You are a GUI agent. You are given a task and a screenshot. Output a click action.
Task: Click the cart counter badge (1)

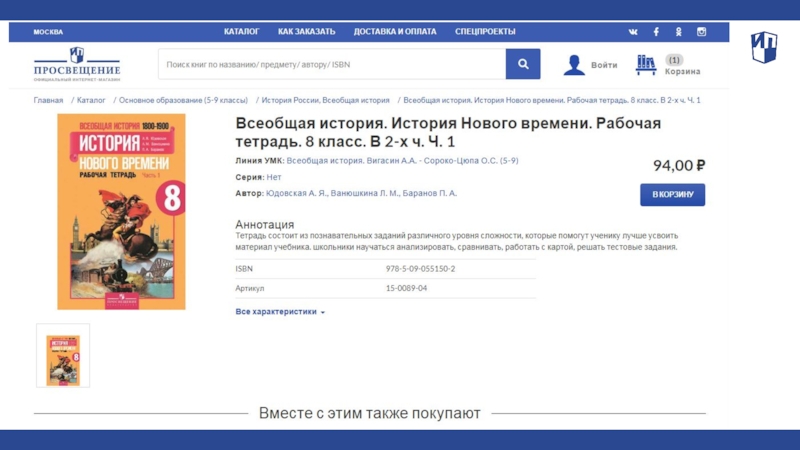point(674,60)
